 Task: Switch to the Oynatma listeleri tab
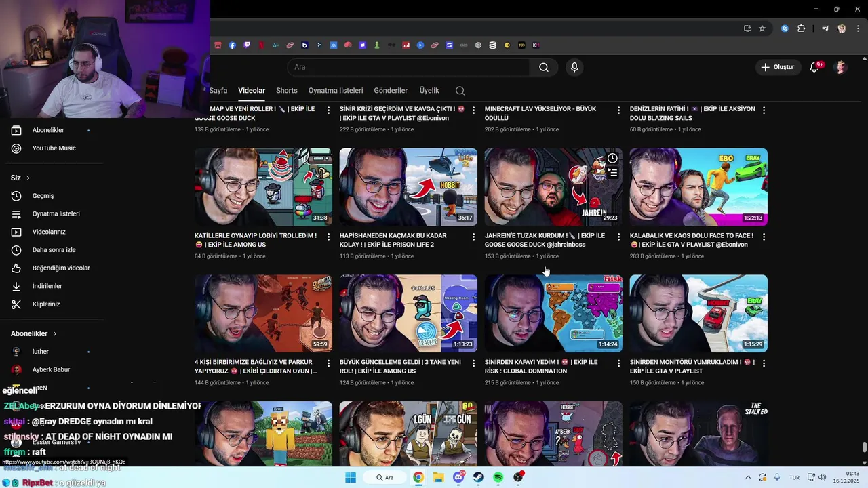point(336,90)
